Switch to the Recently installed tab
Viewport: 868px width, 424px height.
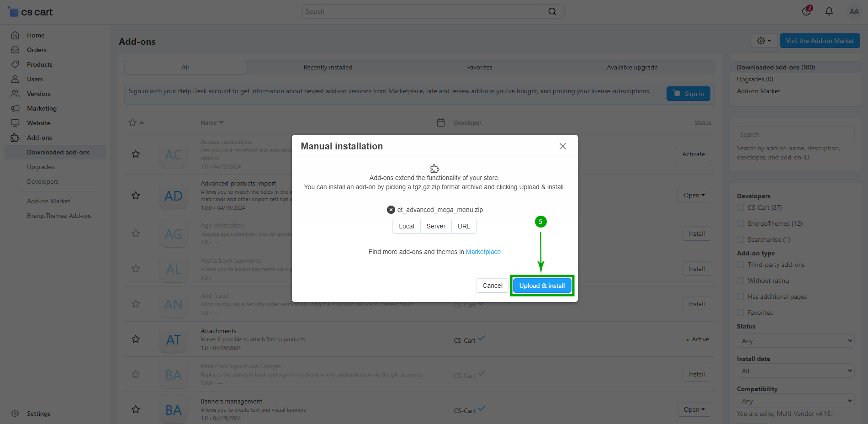tap(328, 67)
